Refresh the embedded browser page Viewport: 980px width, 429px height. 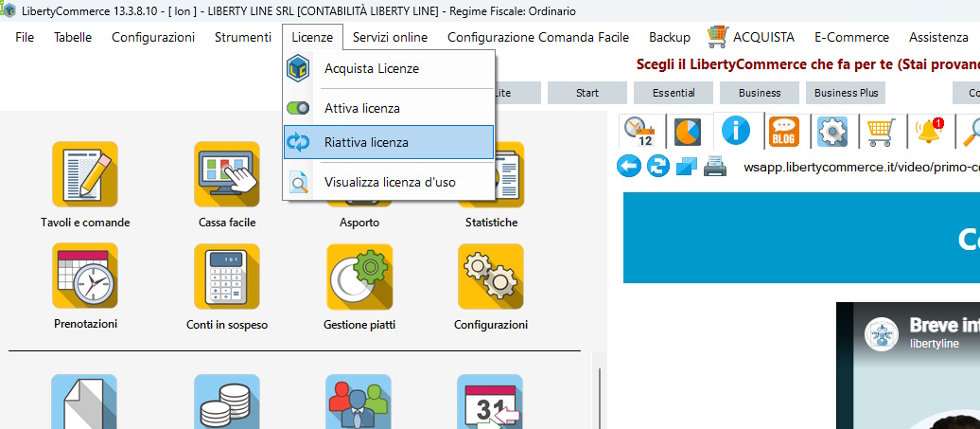(x=658, y=167)
